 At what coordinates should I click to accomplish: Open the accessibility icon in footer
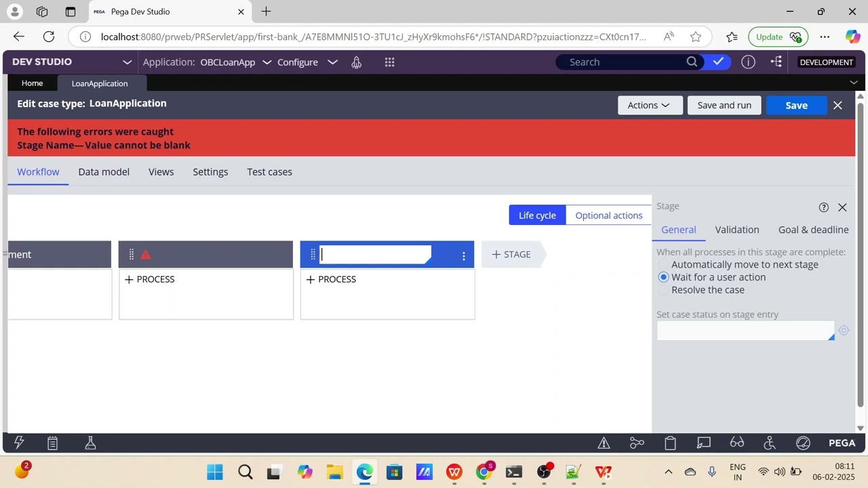pos(770,443)
